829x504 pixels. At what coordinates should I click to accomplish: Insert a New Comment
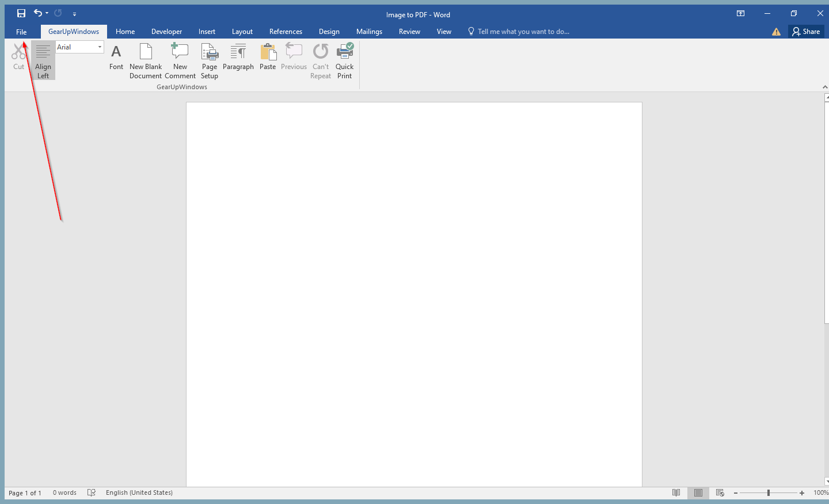click(180, 60)
